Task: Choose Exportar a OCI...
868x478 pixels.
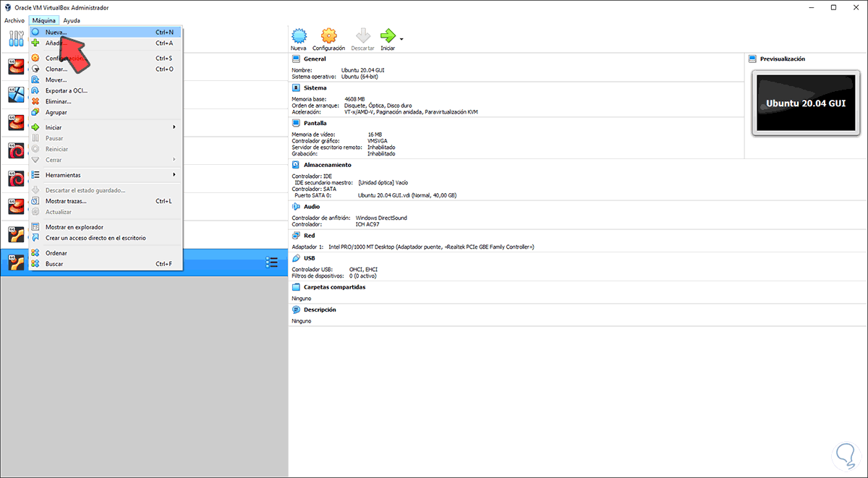Action: (x=106, y=91)
